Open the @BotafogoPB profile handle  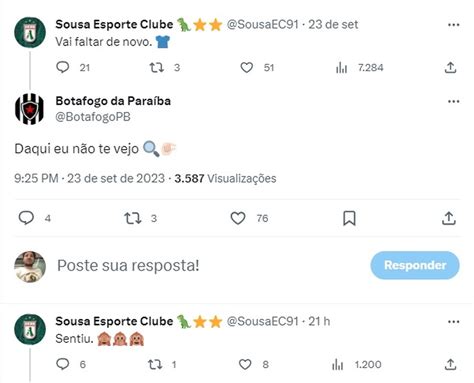(93, 117)
